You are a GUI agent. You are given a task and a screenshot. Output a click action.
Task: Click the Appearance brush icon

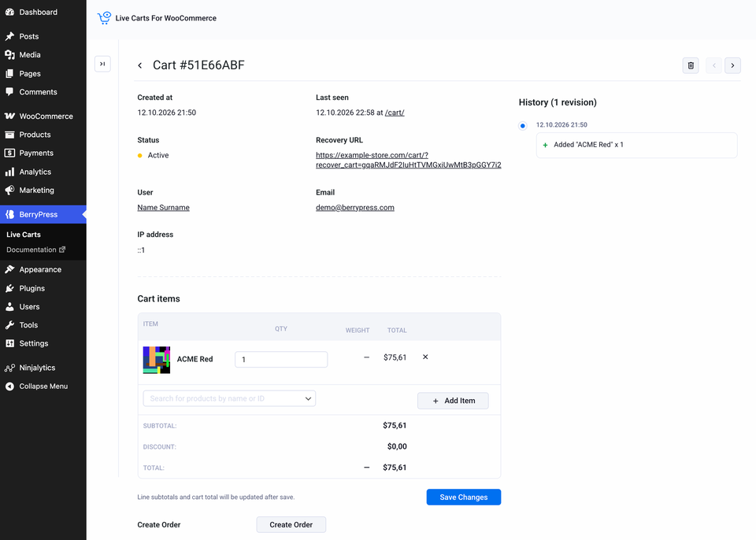tap(9, 269)
